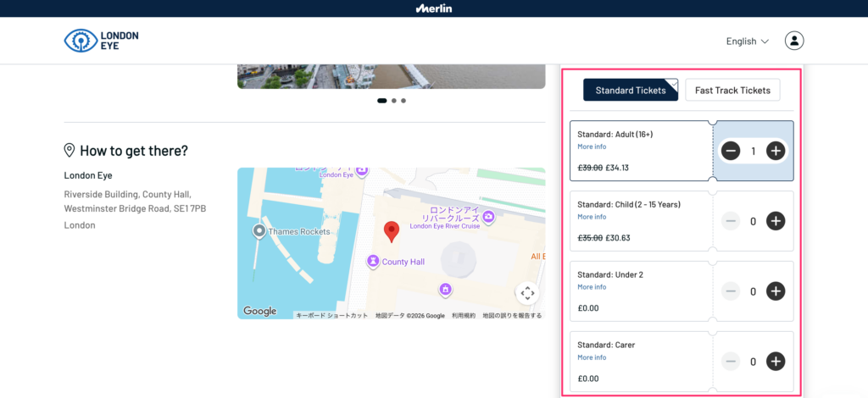Open More info for Carer ticket
868x398 pixels.
592,357
